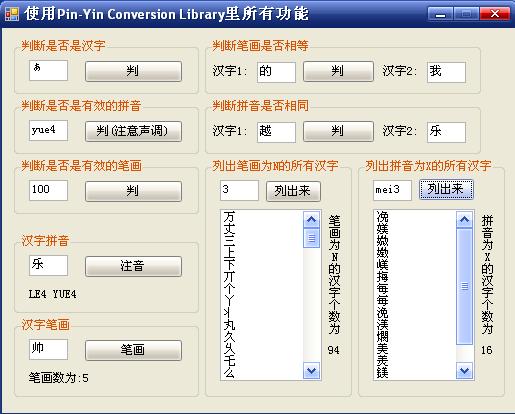Focus the 汉字1 field containing 越
The width and height of the screenshot is (515, 414).
click(x=276, y=132)
